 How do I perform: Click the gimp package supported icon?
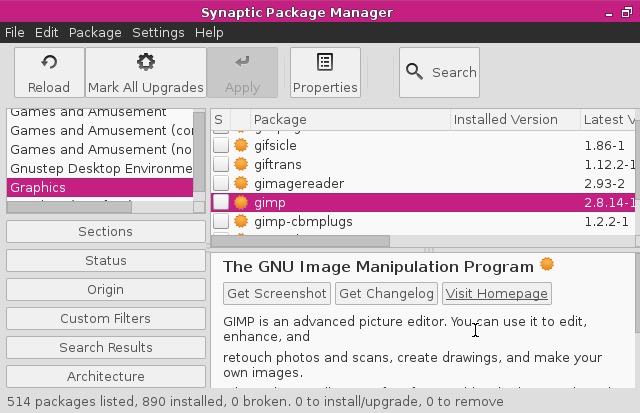pos(240,202)
